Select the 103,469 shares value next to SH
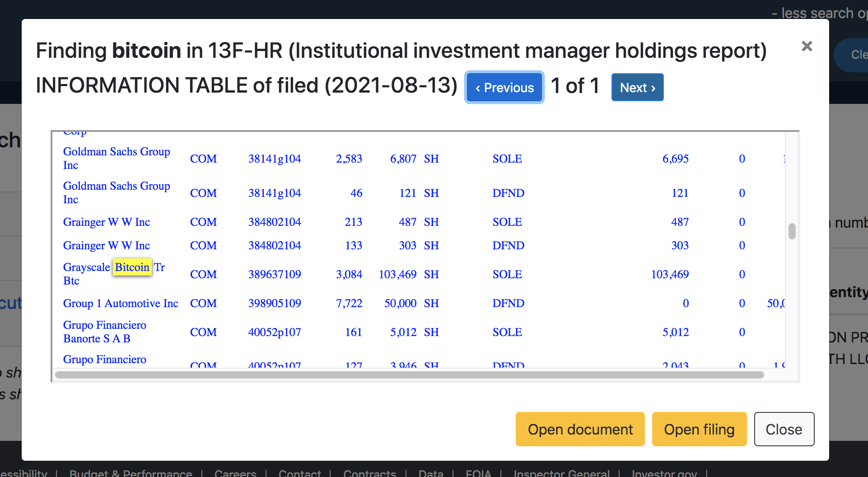The image size is (868, 477). click(x=397, y=274)
